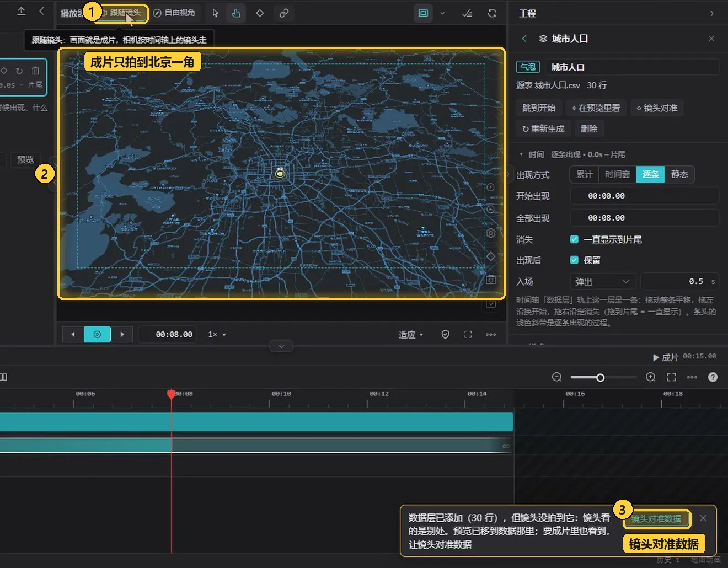Click the chain link tool icon
The width and height of the screenshot is (728, 568).
(x=283, y=13)
